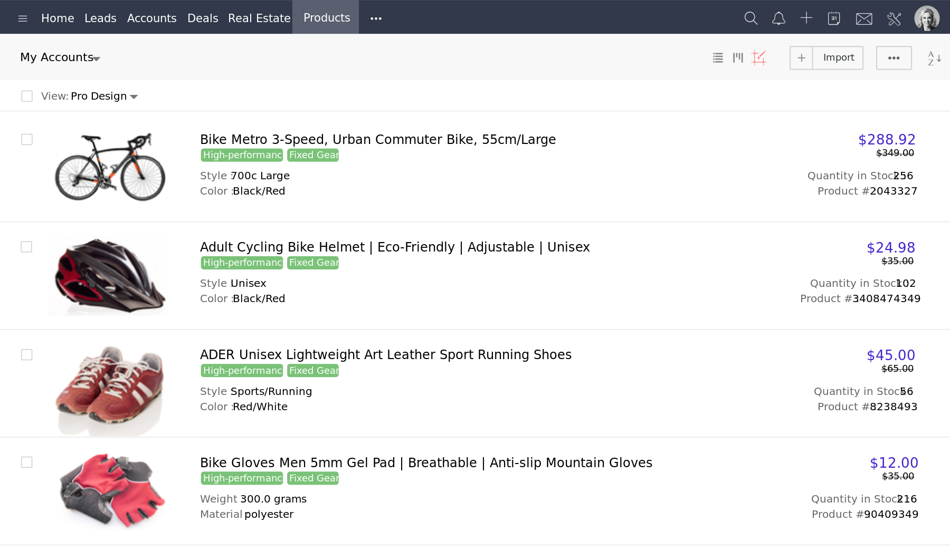Open the email envelope icon
The width and height of the screenshot is (950, 560).
(x=864, y=17)
